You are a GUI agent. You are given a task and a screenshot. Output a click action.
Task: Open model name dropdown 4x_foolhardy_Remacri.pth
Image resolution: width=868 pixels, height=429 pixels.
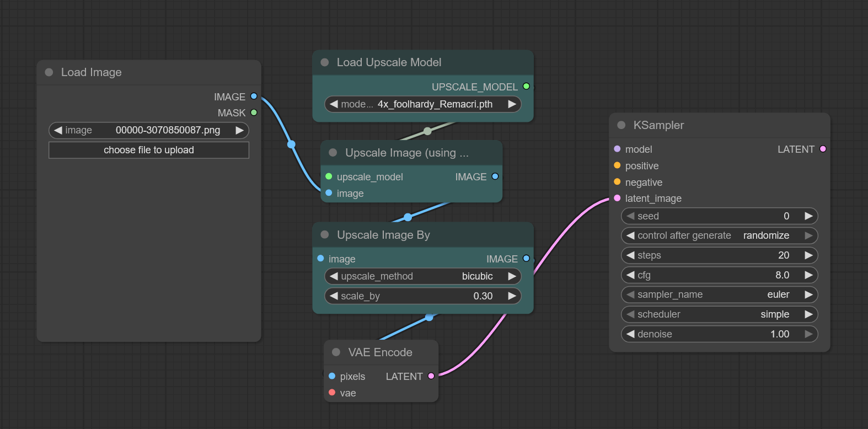tap(423, 104)
